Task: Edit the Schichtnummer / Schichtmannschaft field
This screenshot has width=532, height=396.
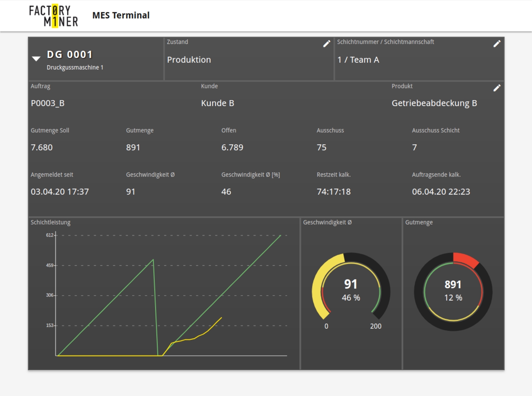Action: (497, 44)
